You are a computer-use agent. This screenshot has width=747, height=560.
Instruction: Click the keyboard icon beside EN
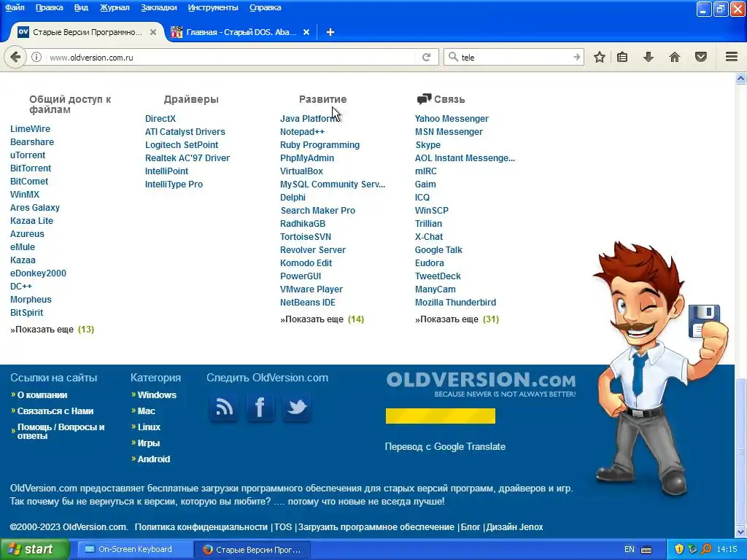click(646, 550)
